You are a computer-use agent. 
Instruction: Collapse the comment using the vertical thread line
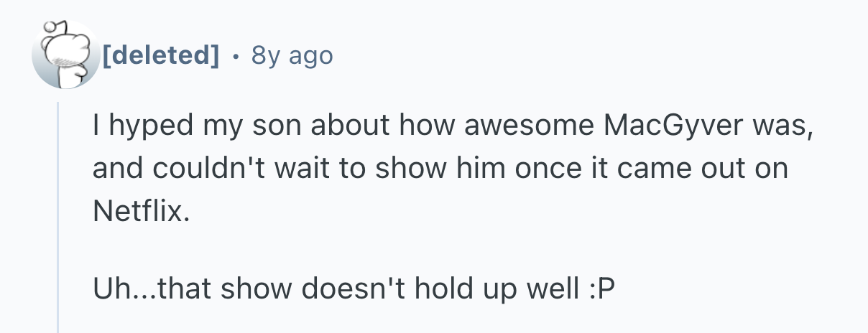[x=59, y=215]
